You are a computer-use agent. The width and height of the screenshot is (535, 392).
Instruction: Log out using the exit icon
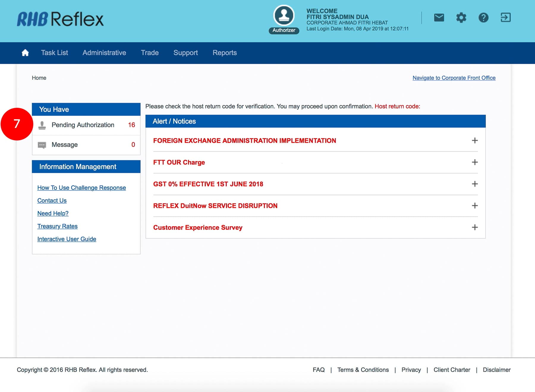click(505, 18)
